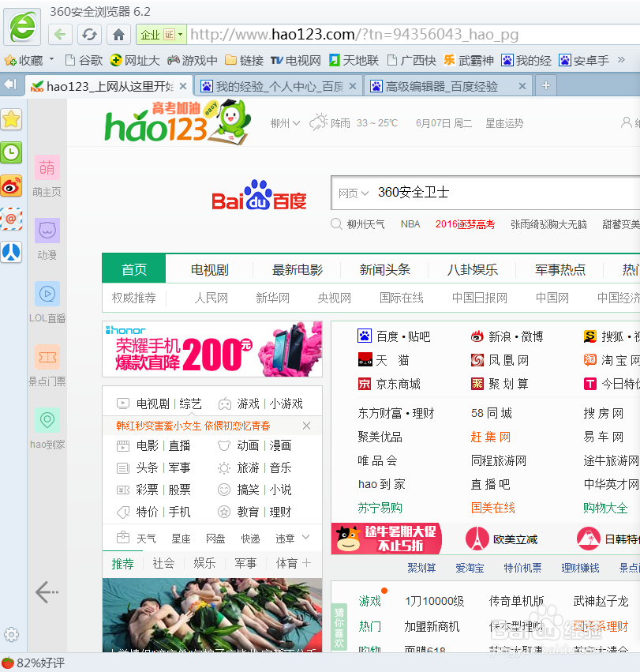The height and width of the screenshot is (672, 640).
Task: Close the 我的经验 tab
Action: pyautogui.click(x=353, y=86)
